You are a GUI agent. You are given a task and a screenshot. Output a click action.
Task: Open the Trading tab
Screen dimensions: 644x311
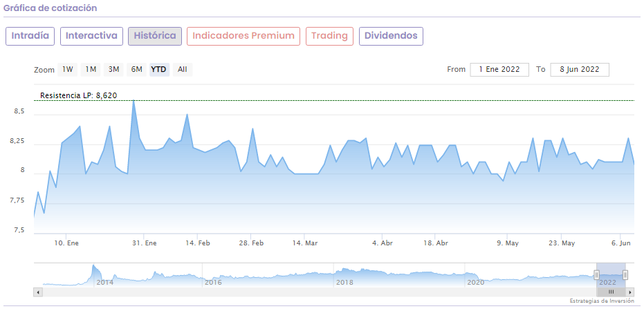tap(329, 36)
